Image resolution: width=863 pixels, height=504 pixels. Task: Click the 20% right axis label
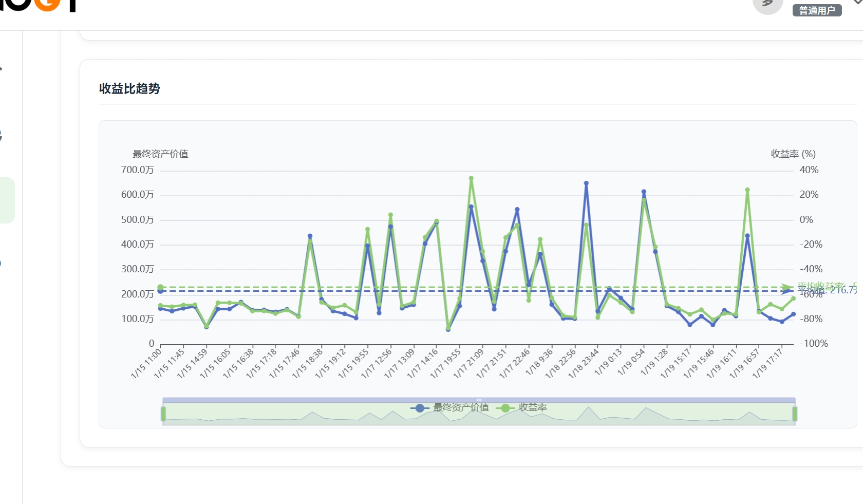[x=809, y=195]
